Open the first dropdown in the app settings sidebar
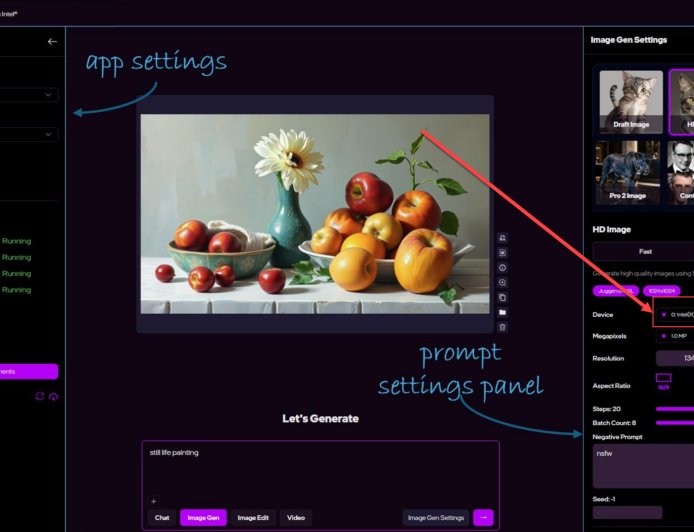694x532 pixels. coord(29,95)
